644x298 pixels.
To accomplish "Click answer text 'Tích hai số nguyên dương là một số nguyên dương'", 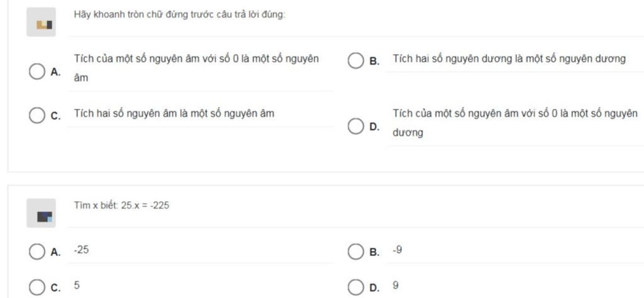I will click(x=509, y=58).
